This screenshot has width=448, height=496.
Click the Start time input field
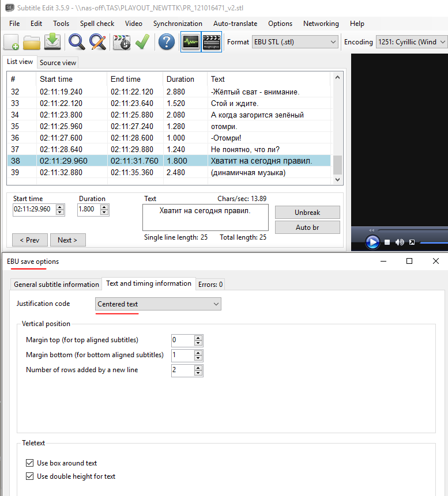[34, 210]
